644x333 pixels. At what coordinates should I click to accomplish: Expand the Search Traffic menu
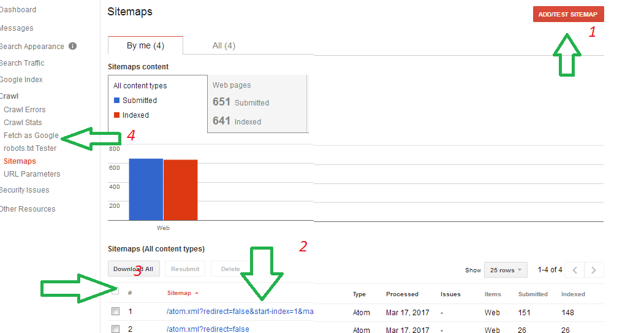(22, 63)
